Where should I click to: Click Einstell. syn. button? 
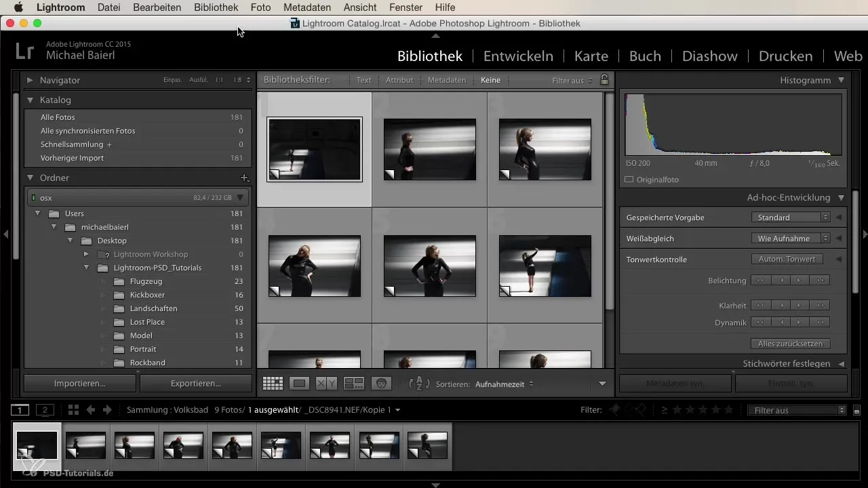click(791, 384)
